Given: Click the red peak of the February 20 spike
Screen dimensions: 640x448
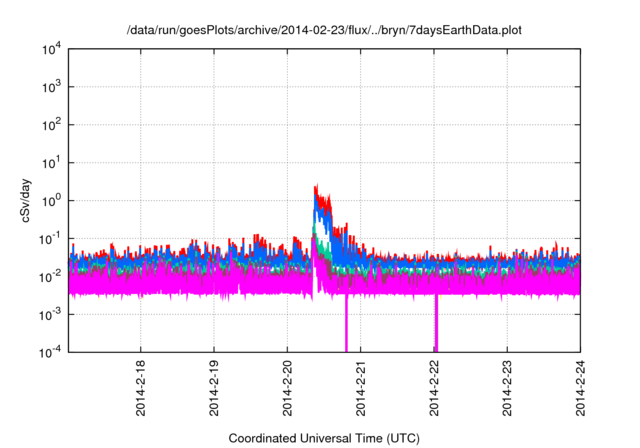Looking at the screenshot, I should click(x=316, y=188).
